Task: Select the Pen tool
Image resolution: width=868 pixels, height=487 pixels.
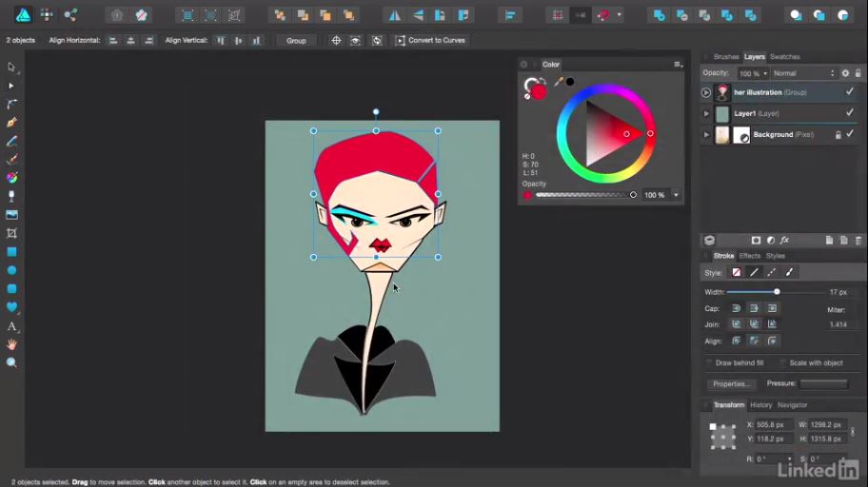Action: pyautogui.click(x=11, y=123)
